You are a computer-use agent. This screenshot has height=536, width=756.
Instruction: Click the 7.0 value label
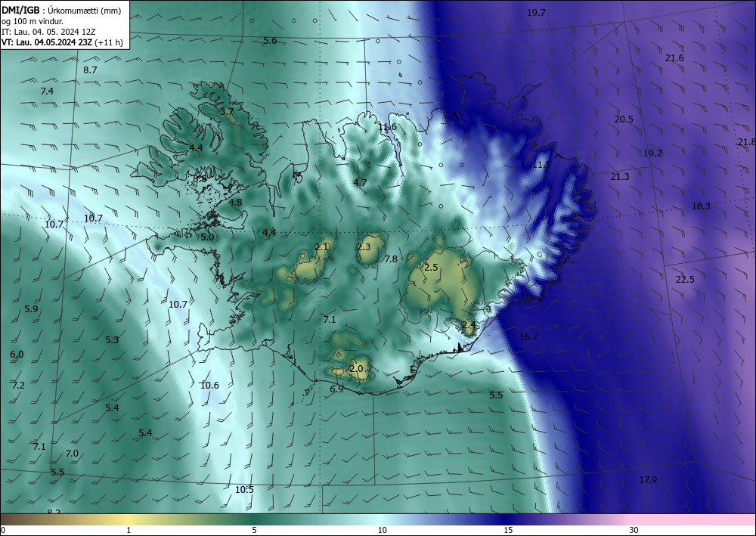(x=72, y=454)
